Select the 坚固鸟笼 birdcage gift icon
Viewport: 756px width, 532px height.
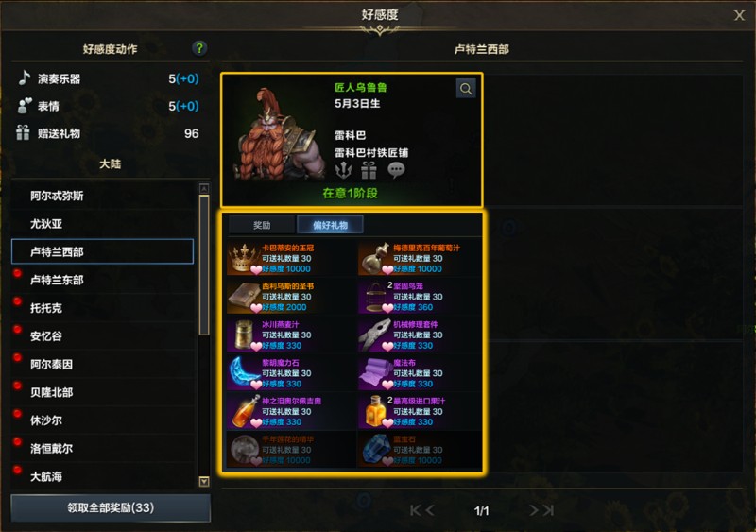[x=374, y=297]
